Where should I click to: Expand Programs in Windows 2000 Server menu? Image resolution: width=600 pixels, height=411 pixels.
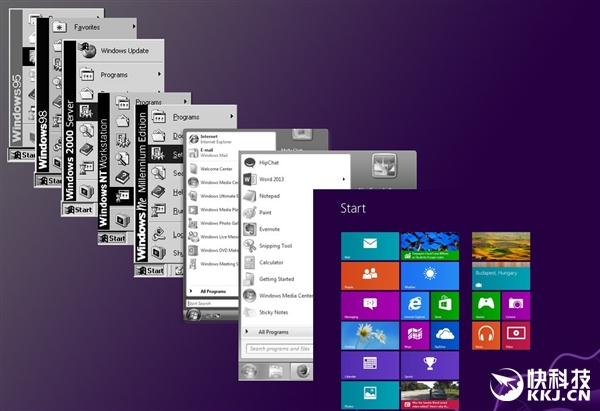pos(120,75)
